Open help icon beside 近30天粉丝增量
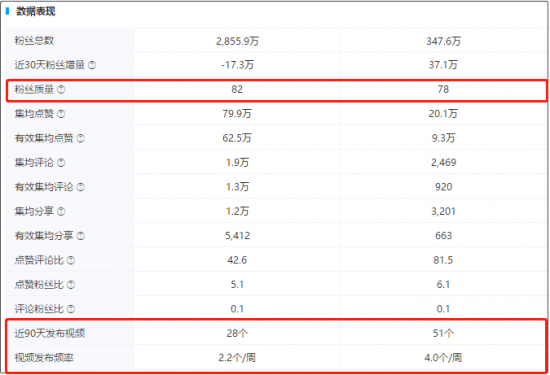Image resolution: width=550 pixels, height=375 pixels. [x=92, y=65]
